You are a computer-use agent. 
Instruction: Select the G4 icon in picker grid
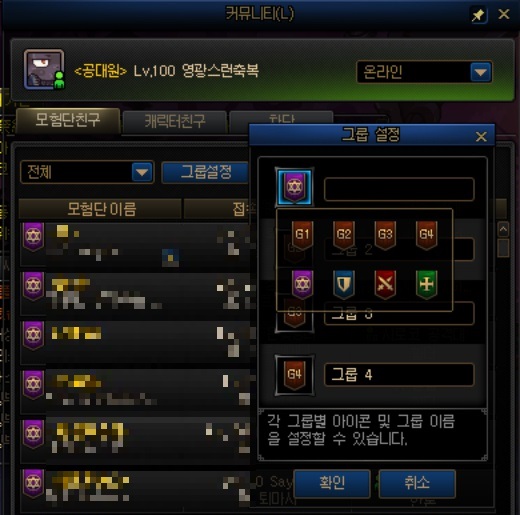[x=426, y=235]
